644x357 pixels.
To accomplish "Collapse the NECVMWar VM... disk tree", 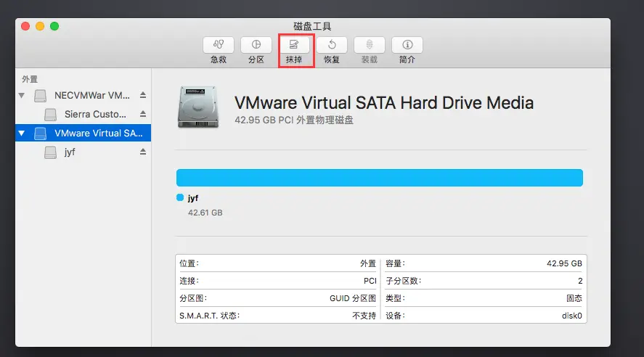I will (21, 96).
